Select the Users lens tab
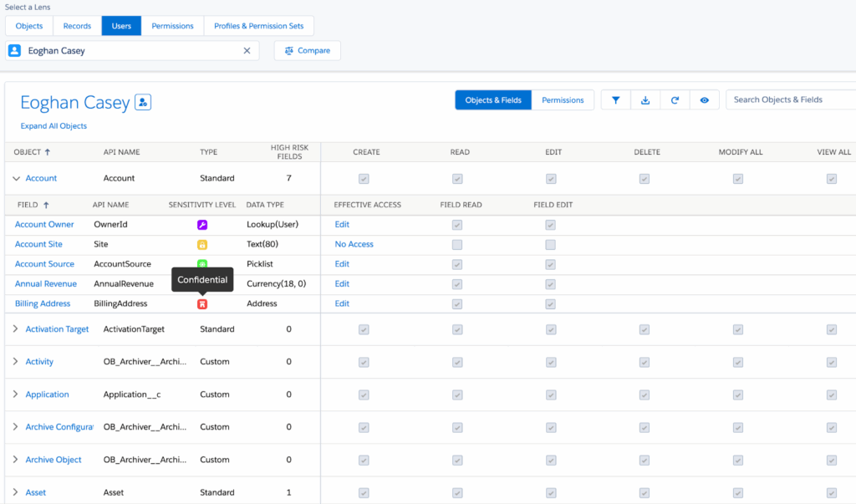Screen dimensions: 856x504 point(121,26)
